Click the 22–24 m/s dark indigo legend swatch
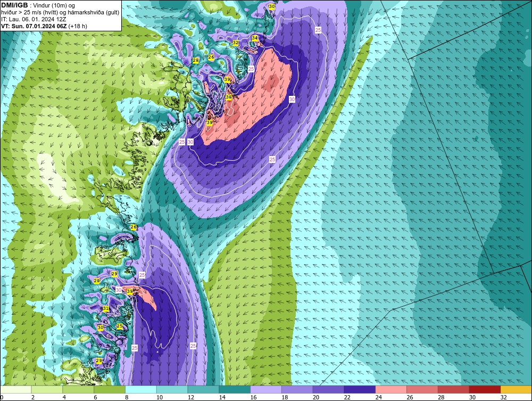Image resolution: width=532 pixels, height=401 pixels. 360,389
